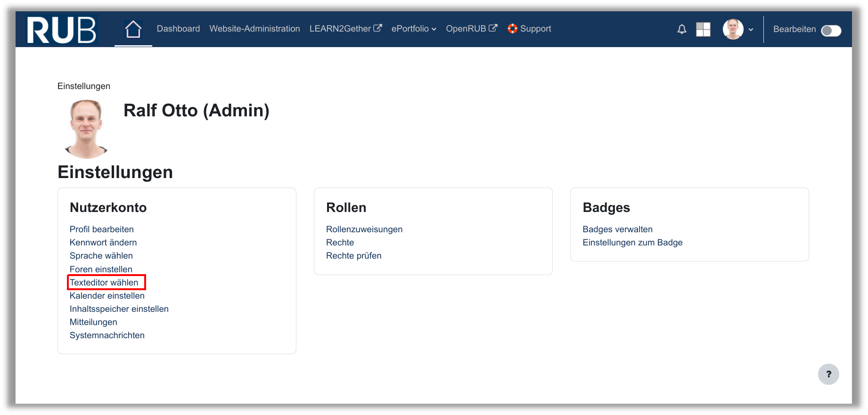This screenshot has height=415, width=868.
Task: Click the Support lifebuoy icon
Action: click(x=512, y=29)
